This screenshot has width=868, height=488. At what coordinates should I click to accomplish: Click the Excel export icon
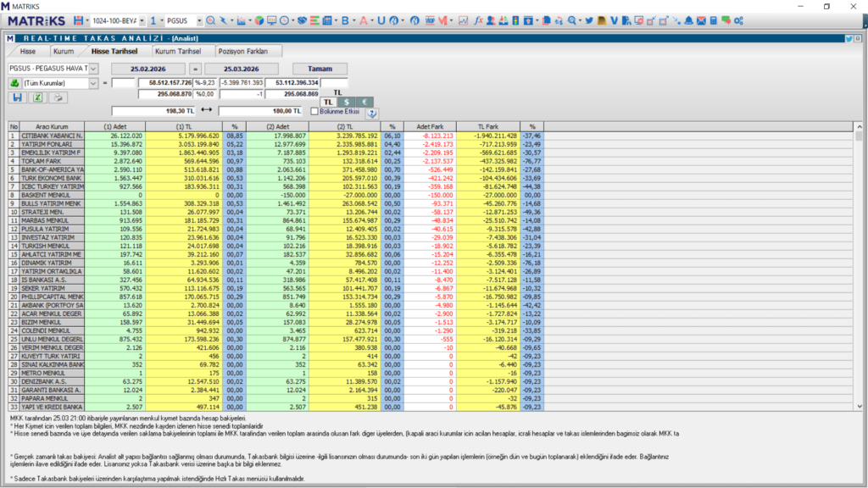[37, 97]
